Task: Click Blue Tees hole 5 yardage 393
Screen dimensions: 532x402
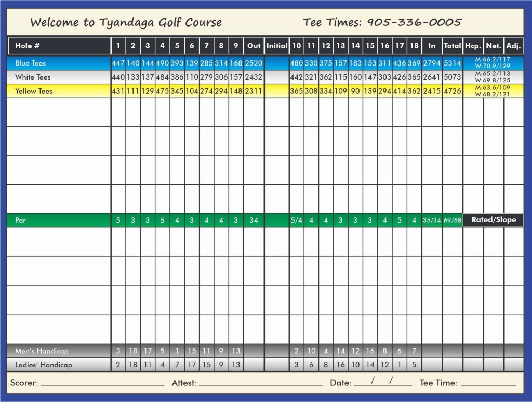Action: 177,63
